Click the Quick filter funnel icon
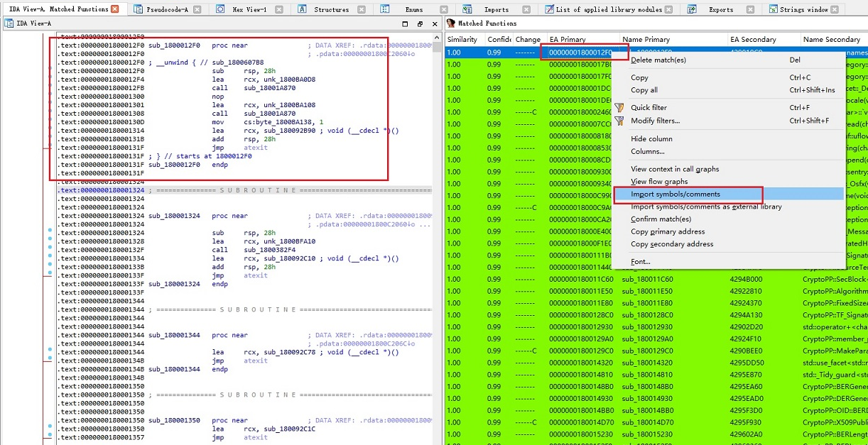The width and height of the screenshot is (868, 445). pos(619,108)
